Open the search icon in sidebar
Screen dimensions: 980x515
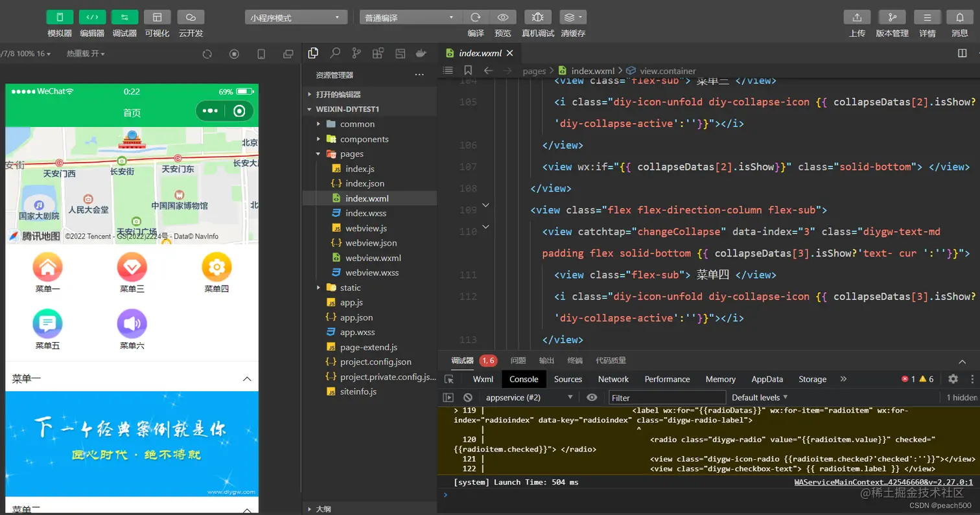(x=335, y=53)
